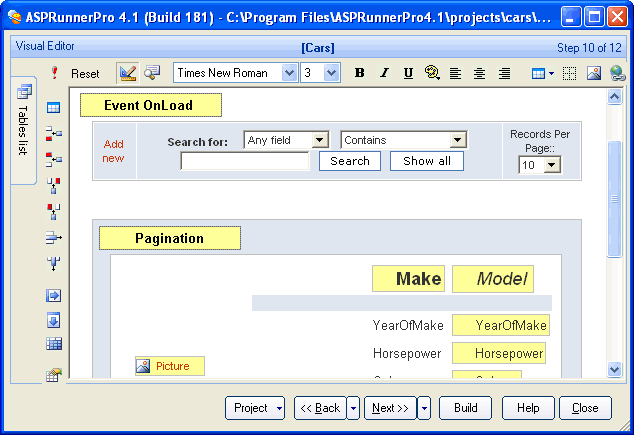Viewport: 634px width, 436px height.
Task: Open the color palette picker
Action: coord(432,73)
